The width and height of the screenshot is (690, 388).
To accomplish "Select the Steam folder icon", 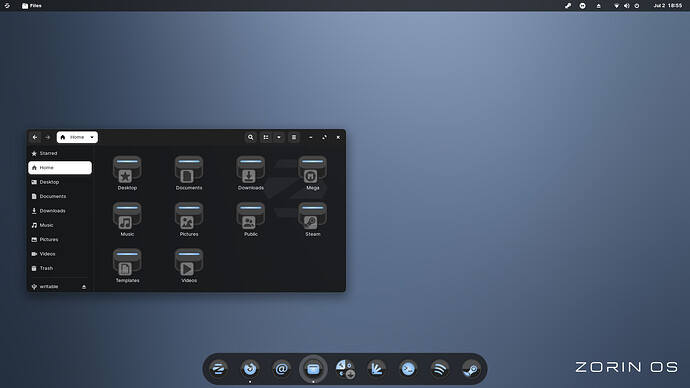I will (x=312, y=216).
